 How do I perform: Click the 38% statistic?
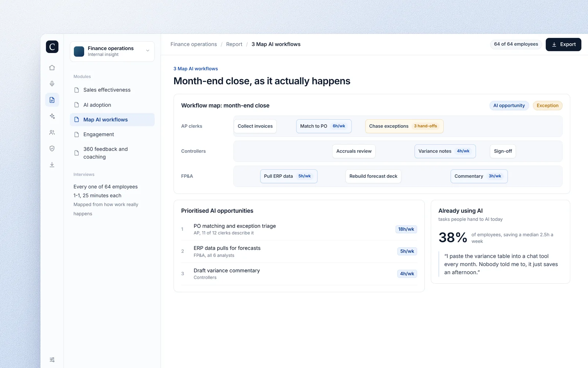coord(453,238)
